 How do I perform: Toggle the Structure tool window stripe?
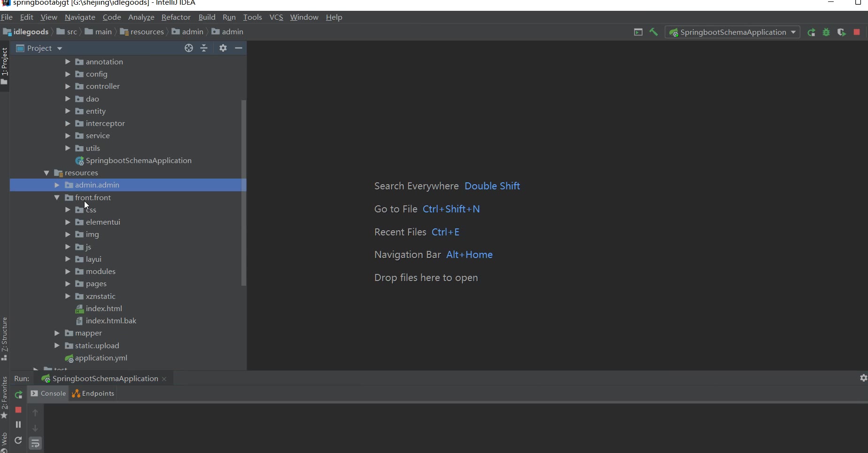pyautogui.click(x=4, y=338)
